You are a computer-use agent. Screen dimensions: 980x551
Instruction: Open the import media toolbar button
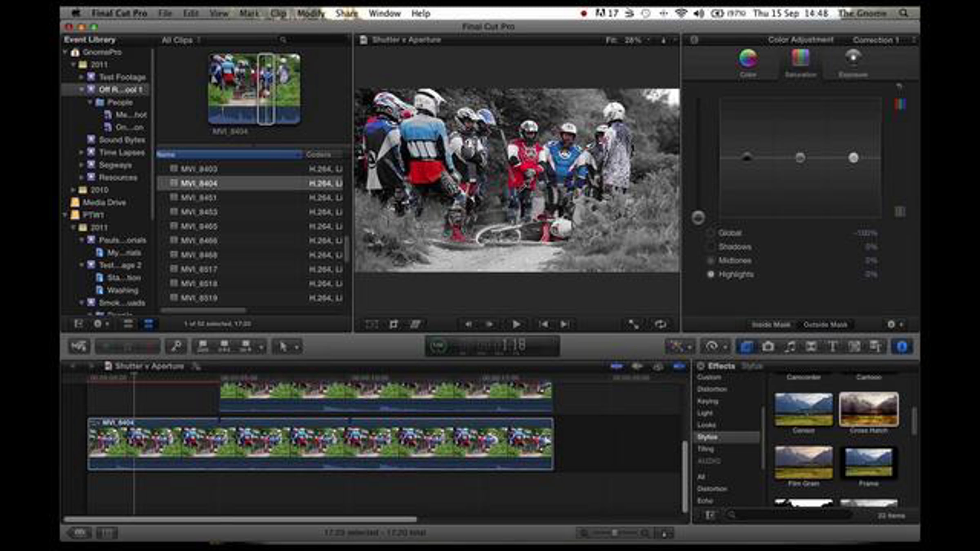pyautogui.click(x=79, y=347)
